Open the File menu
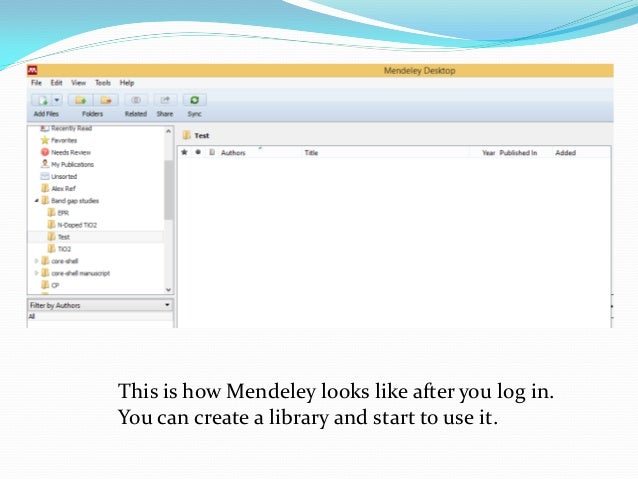This screenshot has width=638, height=479. point(36,83)
